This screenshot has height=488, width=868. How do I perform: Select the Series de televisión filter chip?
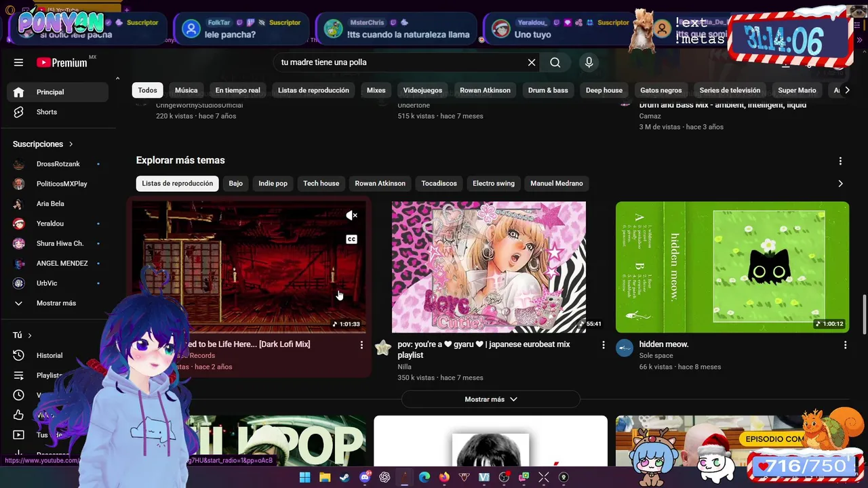click(730, 90)
